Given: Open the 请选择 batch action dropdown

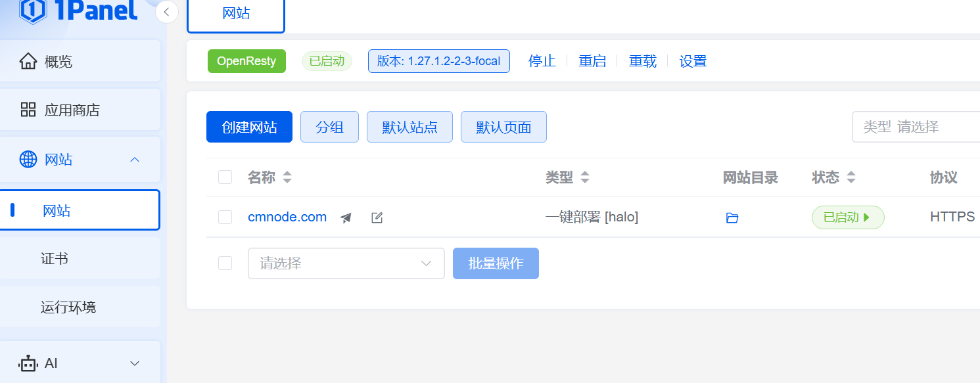Looking at the screenshot, I should pos(346,263).
